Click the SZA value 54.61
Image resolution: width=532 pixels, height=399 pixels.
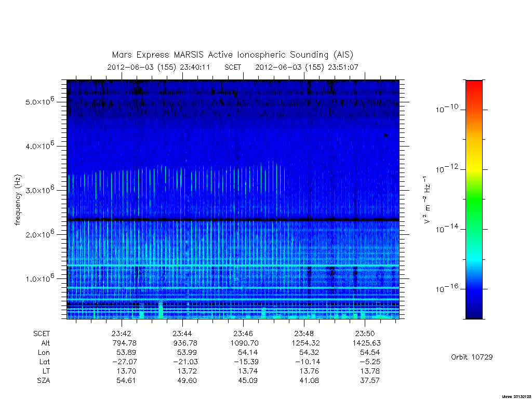click(x=126, y=380)
